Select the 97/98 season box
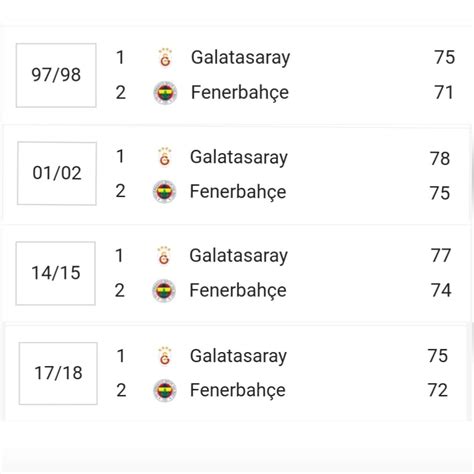Image resolution: width=474 pixels, height=474 pixels. [x=56, y=75]
